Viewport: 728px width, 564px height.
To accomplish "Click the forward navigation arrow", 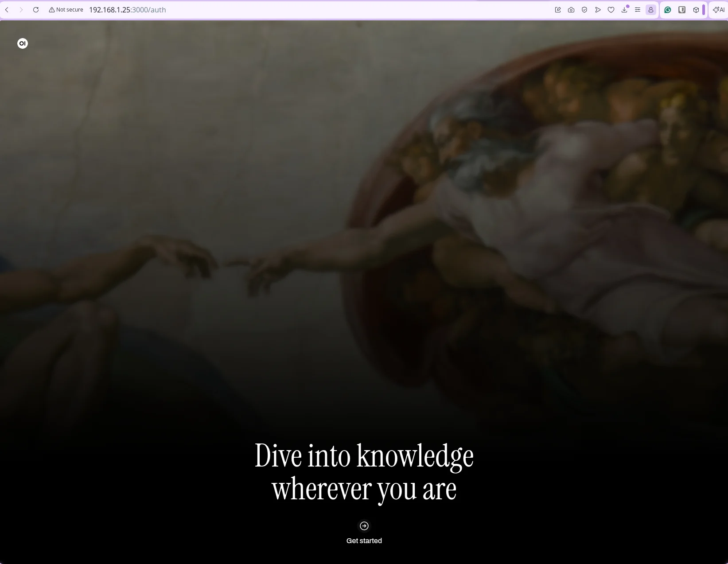I will point(21,10).
